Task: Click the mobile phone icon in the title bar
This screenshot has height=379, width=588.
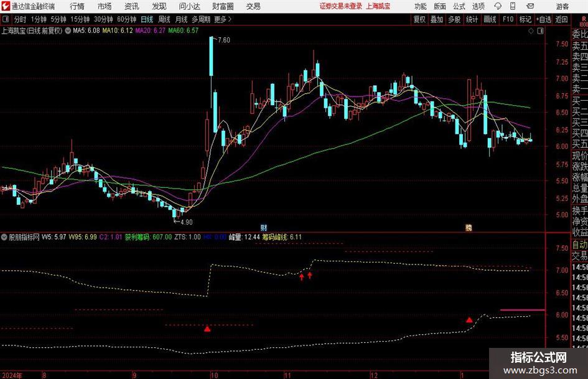Action: coord(513,6)
